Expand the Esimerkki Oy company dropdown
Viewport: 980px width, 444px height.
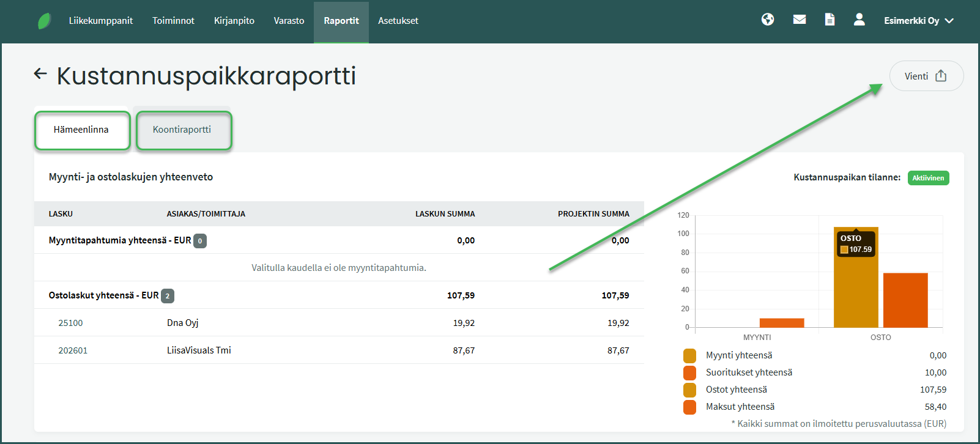pos(918,21)
